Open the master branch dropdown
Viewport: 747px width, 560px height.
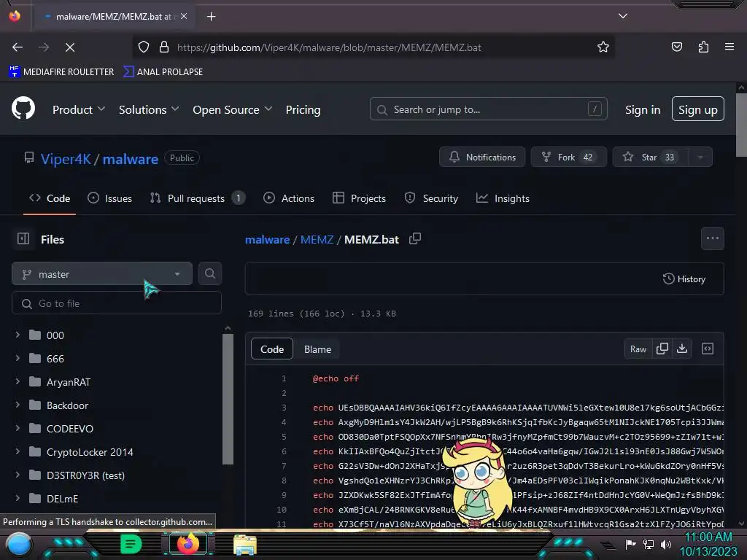tap(102, 274)
